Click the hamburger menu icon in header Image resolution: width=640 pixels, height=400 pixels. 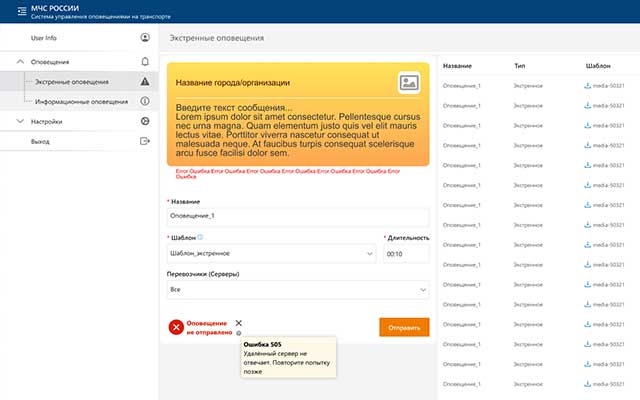pyautogui.click(x=21, y=11)
